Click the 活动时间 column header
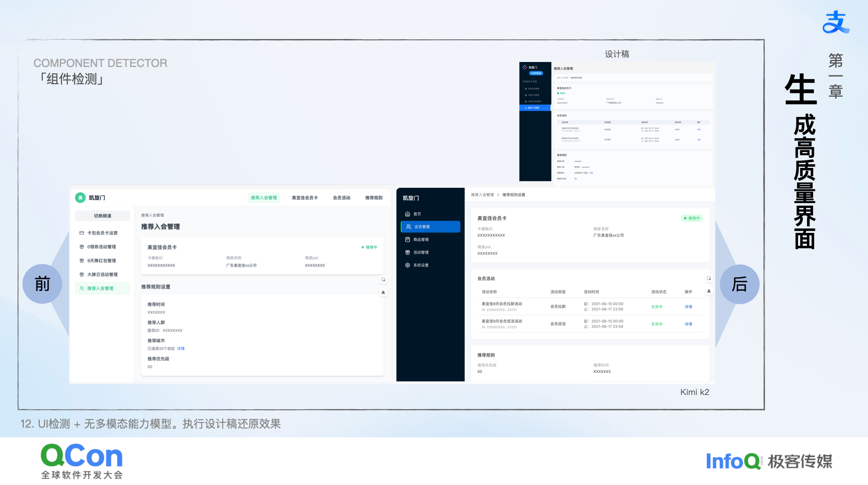868x485 pixels. [x=591, y=292]
